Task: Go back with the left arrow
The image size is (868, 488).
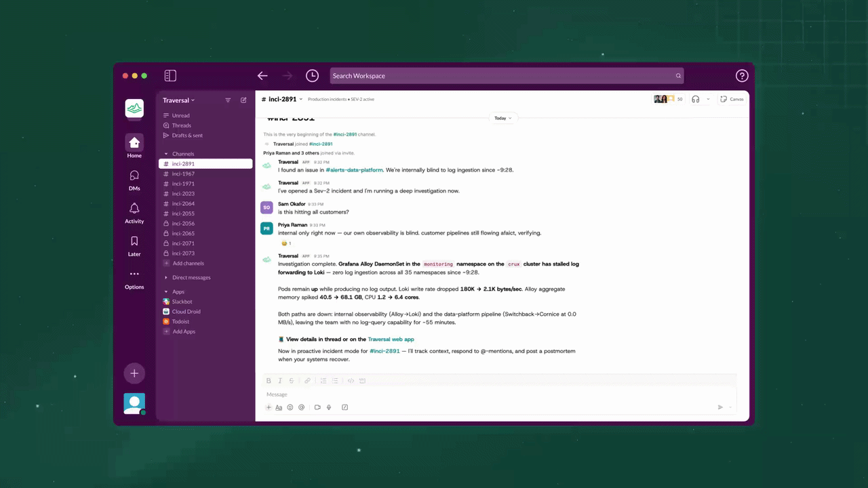Action: click(262, 76)
